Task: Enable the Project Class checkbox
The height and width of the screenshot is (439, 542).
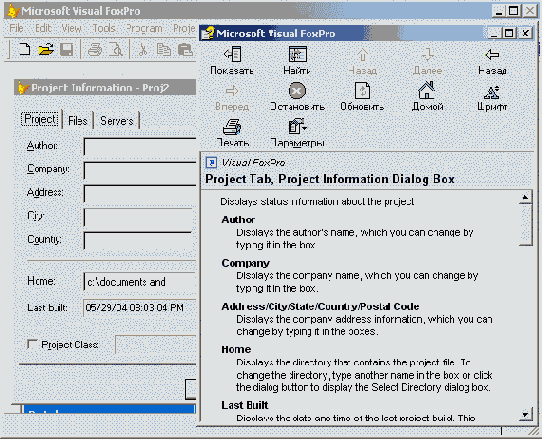Action: point(32,344)
